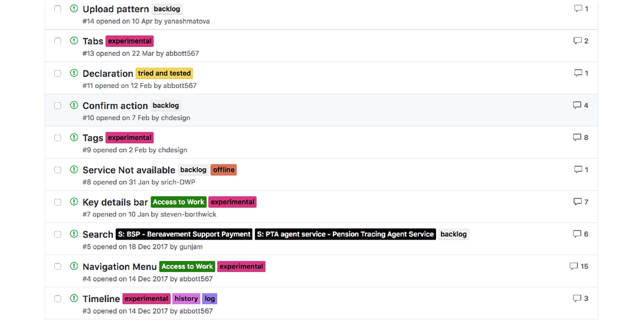This screenshot has height=322, width=644.
Task: Filter by tried and tested label
Action: pyautogui.click(x=164, y=73)
